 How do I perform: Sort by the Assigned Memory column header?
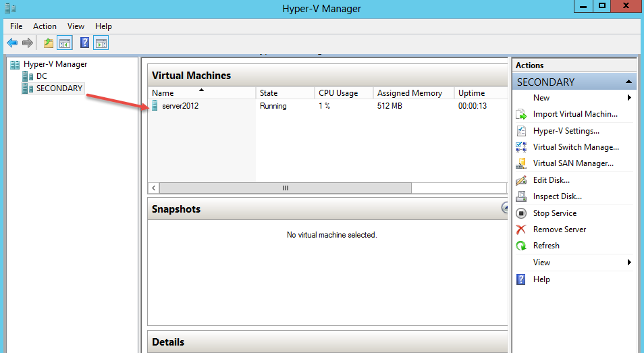point(414,92)
